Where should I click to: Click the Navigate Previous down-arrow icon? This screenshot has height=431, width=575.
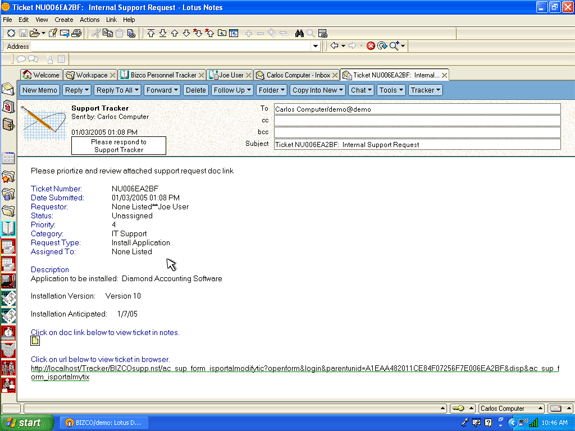pyautogui.click(x=186, y=33)
